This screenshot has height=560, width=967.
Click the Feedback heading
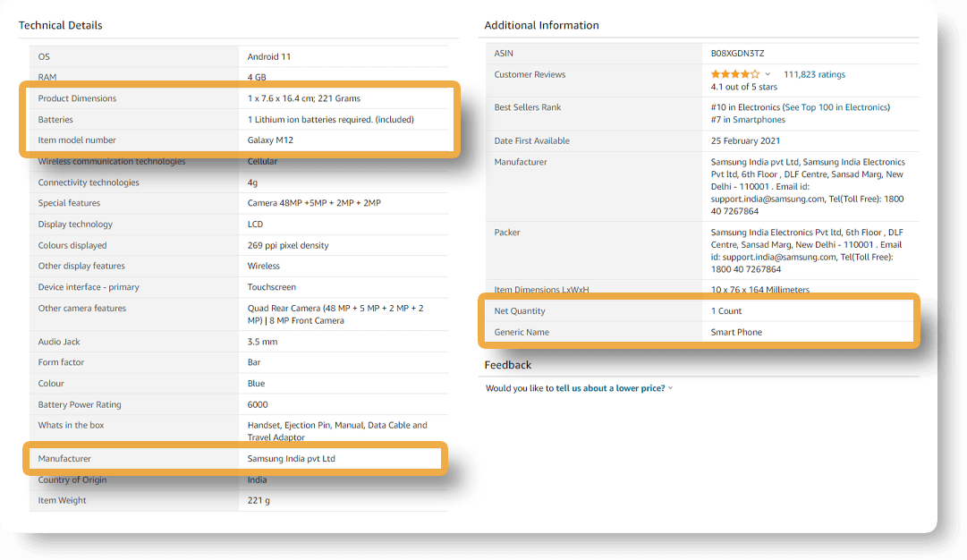(507, 365)
